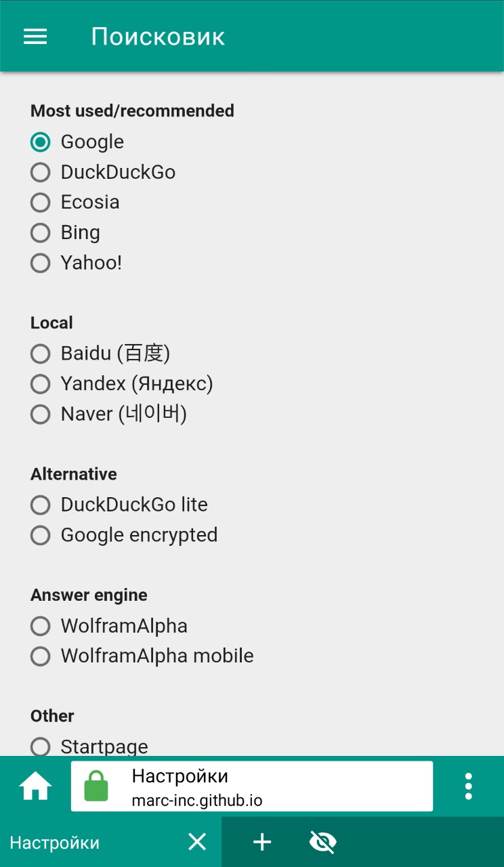The width and height of the screenshot is (504, 867).
Task: Tap the home icon
Action: pos(35,786)
